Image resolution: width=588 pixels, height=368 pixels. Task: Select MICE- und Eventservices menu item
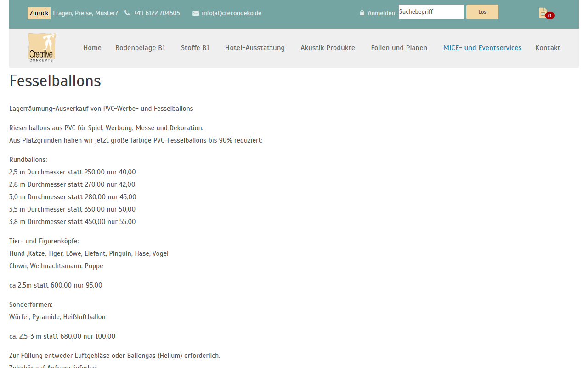coord(482,48)
